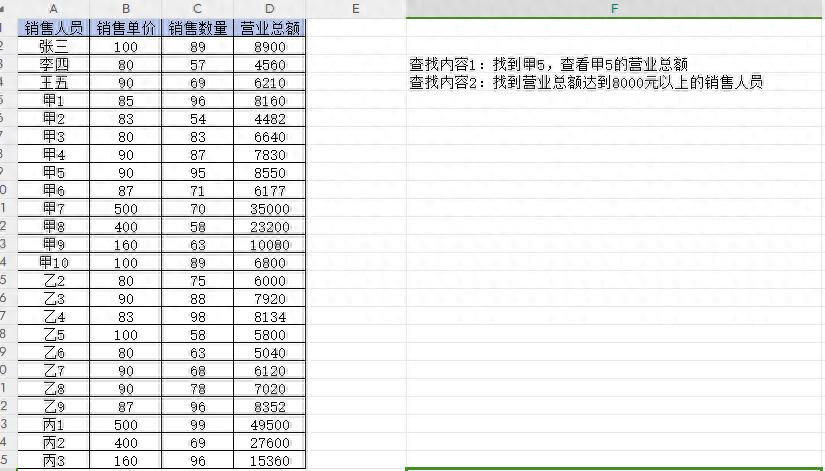
Task: Select column header A
Action: pyautogui.click(x=53, y=9)
